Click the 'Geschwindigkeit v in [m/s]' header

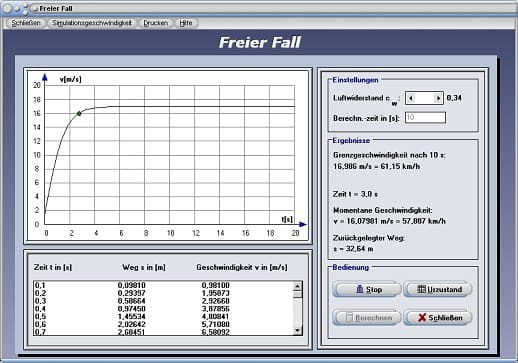tap(242, 267)
